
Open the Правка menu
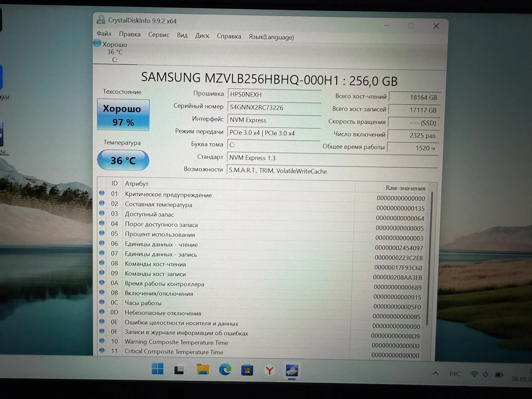(x=130, y=34)
